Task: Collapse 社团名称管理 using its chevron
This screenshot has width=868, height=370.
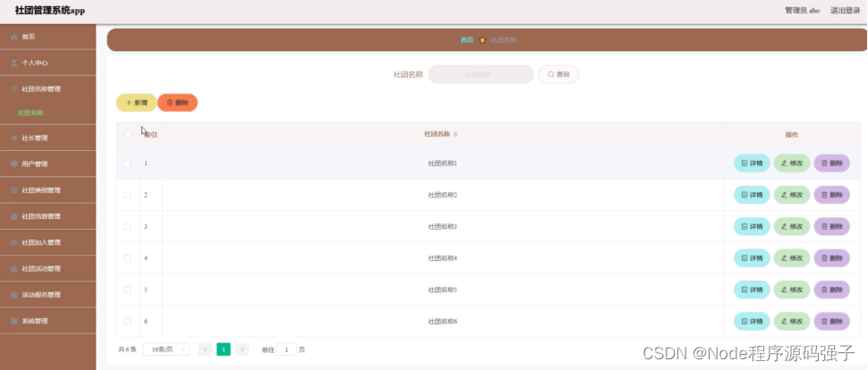Action: [x=84, y=89]
